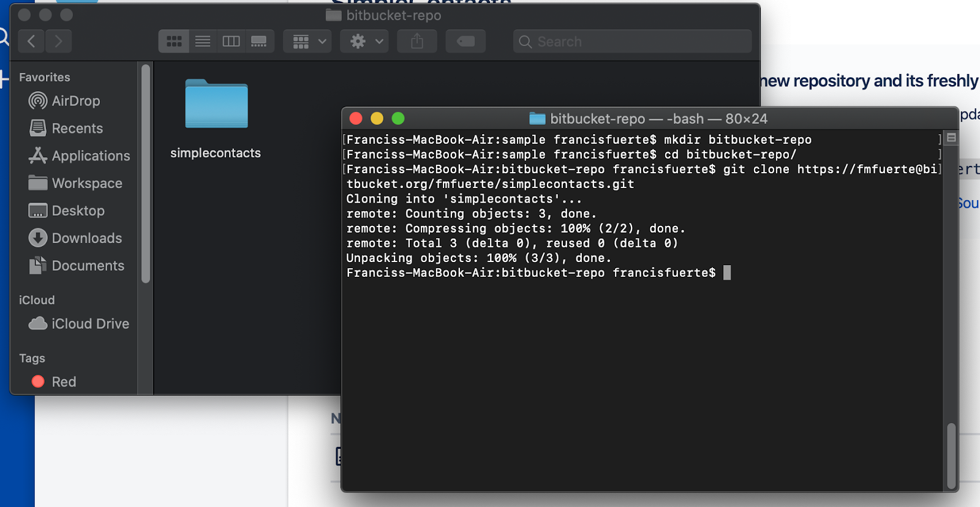Go forward in Finder navigation
Viewport: 980px width, 507px height.
pos(59,41)
